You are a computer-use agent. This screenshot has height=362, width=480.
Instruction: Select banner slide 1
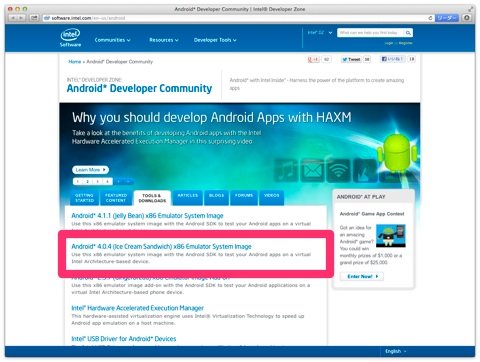[x=78, y=181]
